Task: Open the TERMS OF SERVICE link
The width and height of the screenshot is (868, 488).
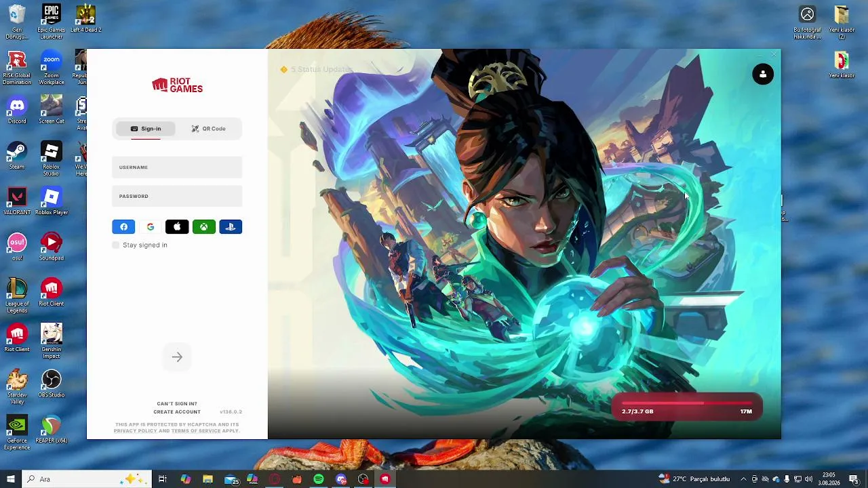Action: [x=196, y=431]
